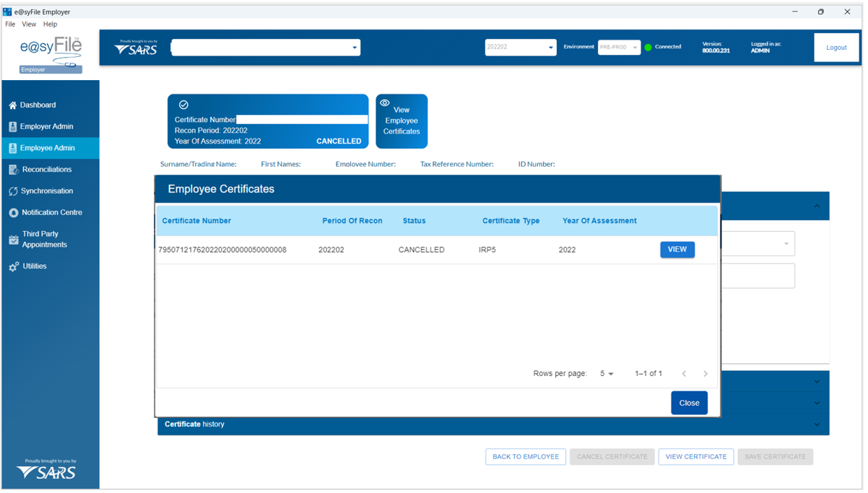
Task: Click the Reconciliations sidebar icon
Action: pyautogui.click(x=12, y=170)
